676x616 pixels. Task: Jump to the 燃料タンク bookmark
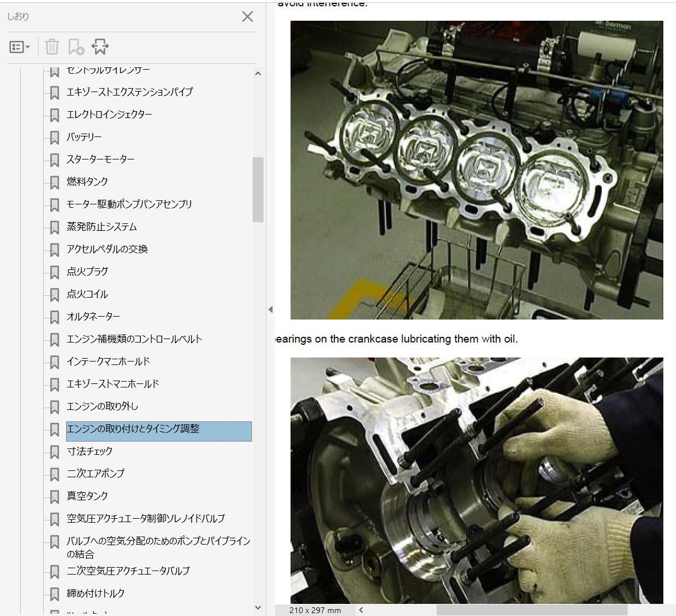point(87,182)
